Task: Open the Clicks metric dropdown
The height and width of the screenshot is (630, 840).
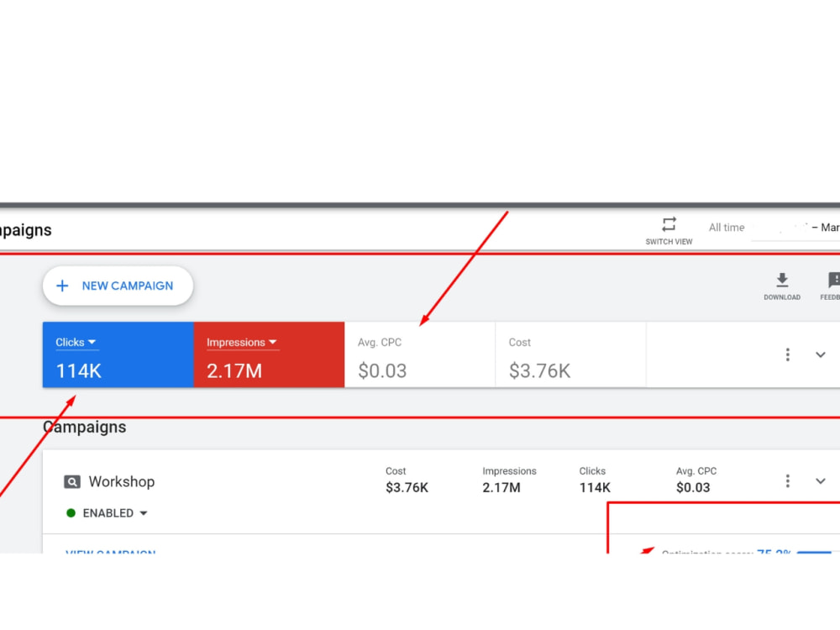Action: (76, 343)
